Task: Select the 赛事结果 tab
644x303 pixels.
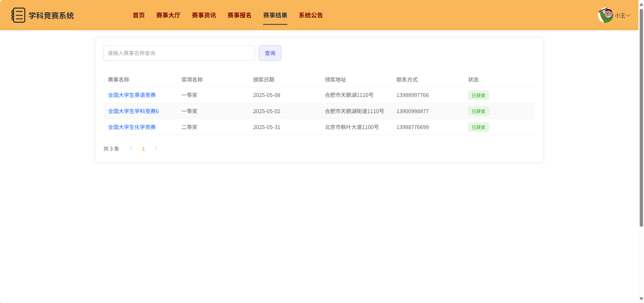Action: coord(275,15)
